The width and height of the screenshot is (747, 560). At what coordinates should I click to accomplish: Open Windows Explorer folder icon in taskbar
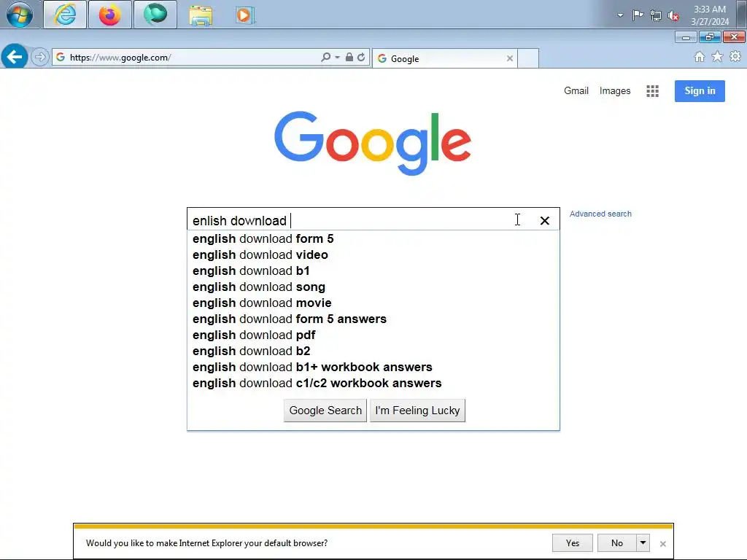pos(201,15)
